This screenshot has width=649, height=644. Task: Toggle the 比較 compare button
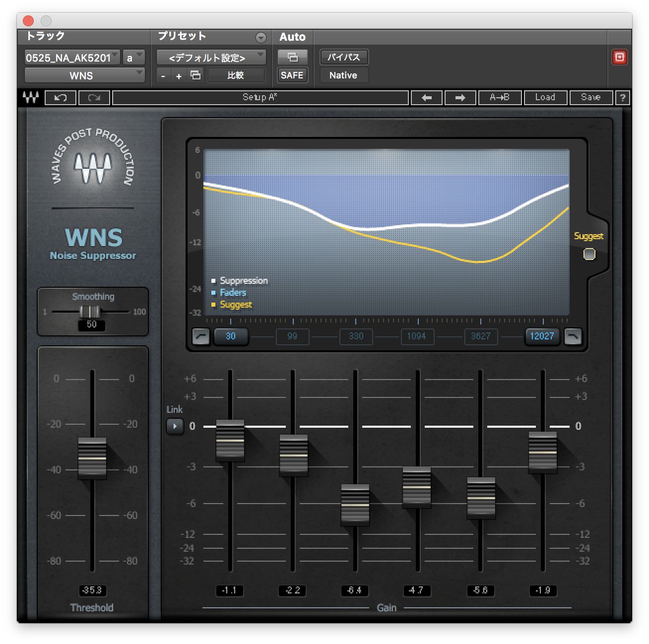[236, 75]
